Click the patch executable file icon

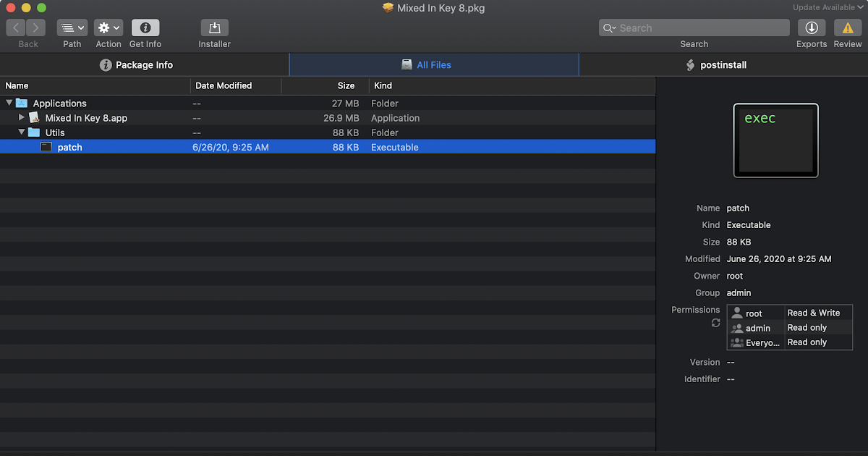46,147
